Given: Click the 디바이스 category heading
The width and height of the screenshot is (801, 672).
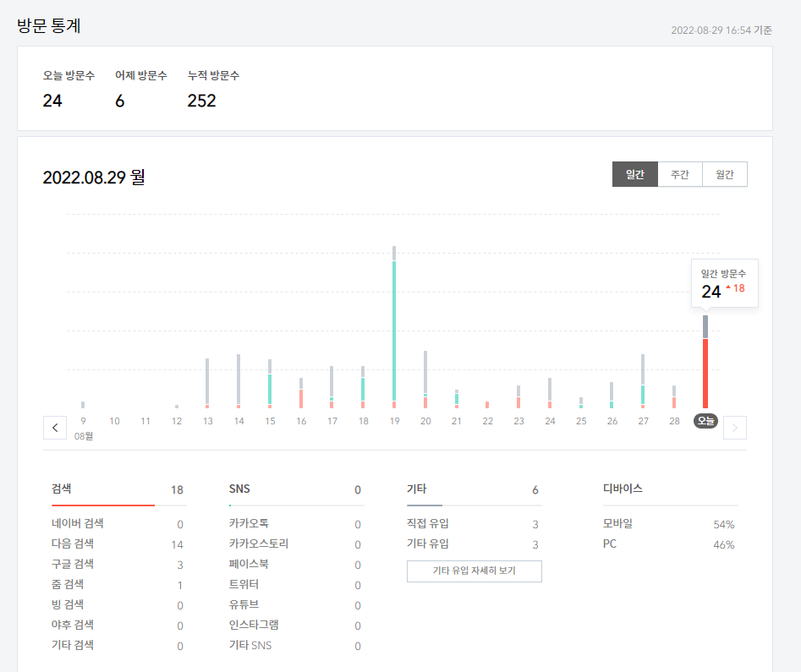Looking at the screenshot, I should pyautogui.click(x=623, y=489).
